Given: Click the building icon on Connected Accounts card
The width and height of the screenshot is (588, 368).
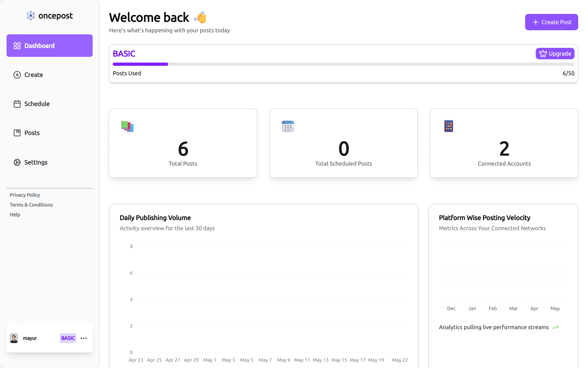Looking at the screenshot, I should [x=449, y=126].
